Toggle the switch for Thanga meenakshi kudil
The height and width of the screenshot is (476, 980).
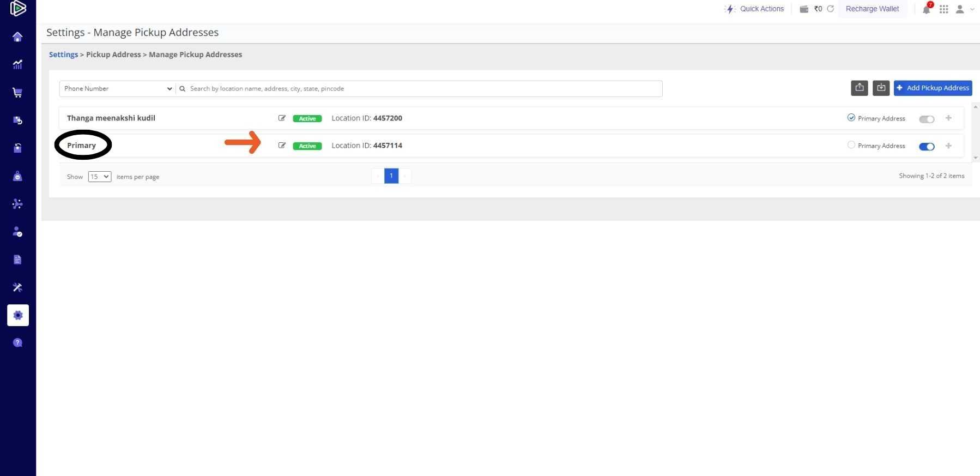tap(927, 119)
